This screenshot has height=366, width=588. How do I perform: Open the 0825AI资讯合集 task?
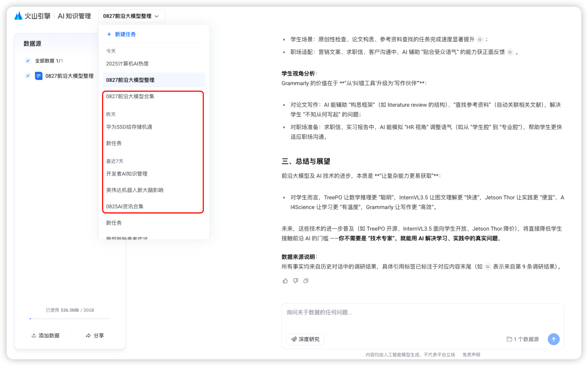(154, 206)
